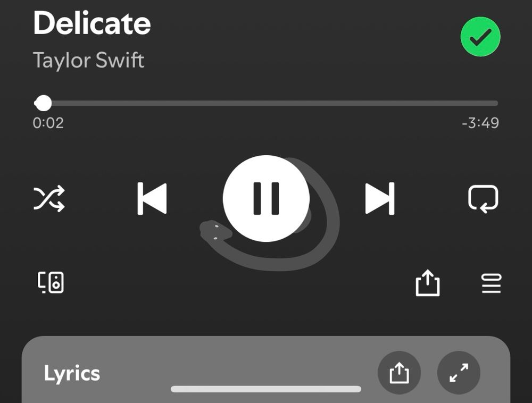Viewport: 532px width, 403px height.
Task: Open the play queue
Action: [491, 283]
